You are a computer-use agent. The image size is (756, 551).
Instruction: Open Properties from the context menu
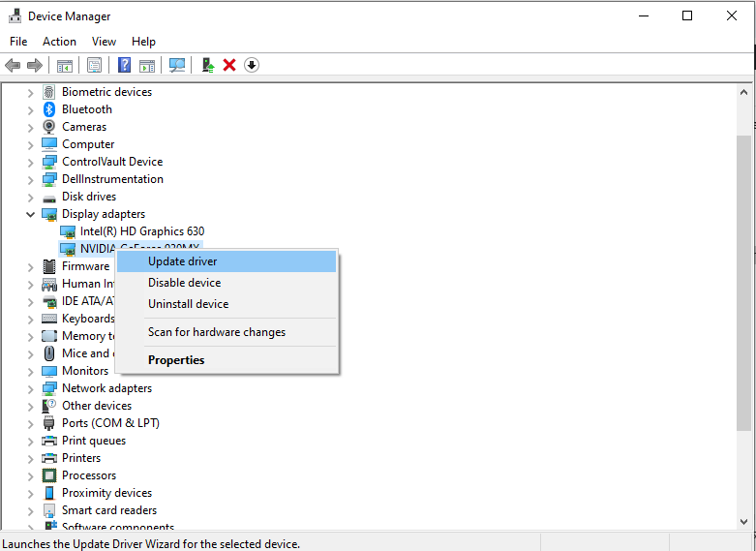[x=227, y=360]
